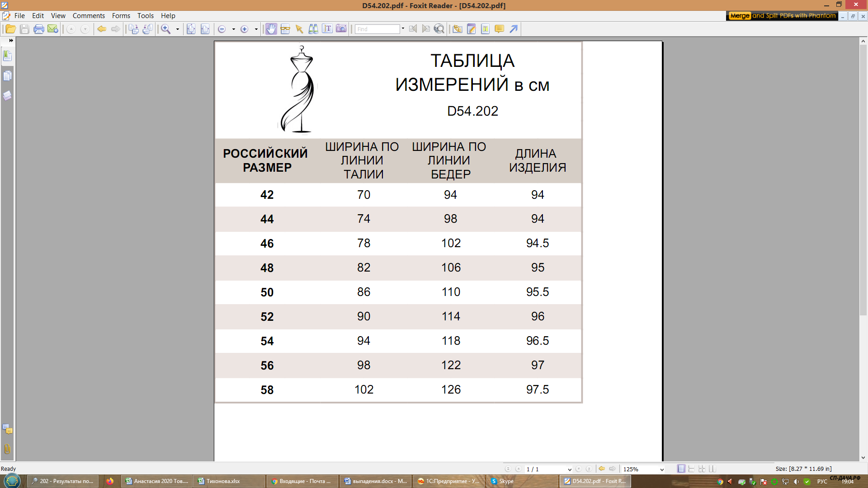868x488 pixels.
Task: Choose the arrow drawing tool
Action: tap(514, 29)
